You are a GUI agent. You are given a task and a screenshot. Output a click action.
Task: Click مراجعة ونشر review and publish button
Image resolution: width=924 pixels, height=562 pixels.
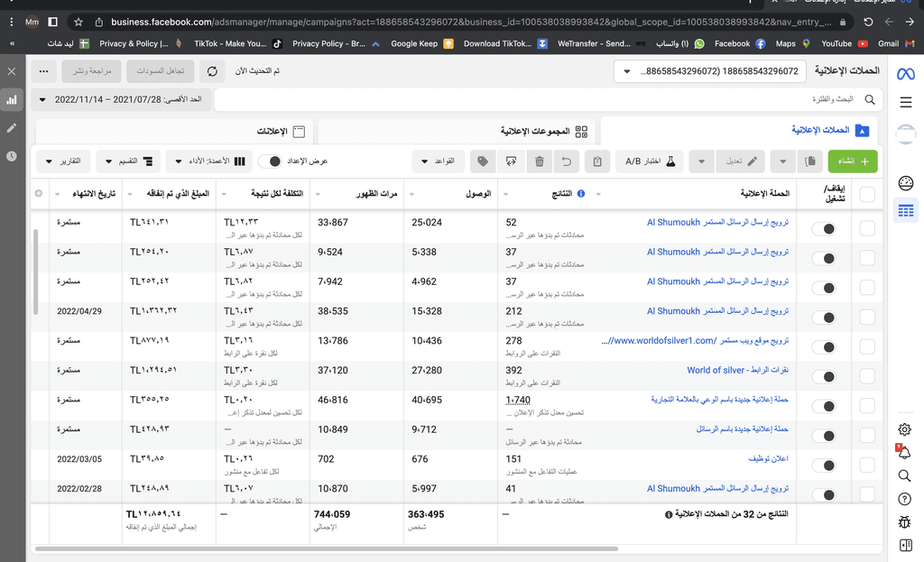click(91, 71)
